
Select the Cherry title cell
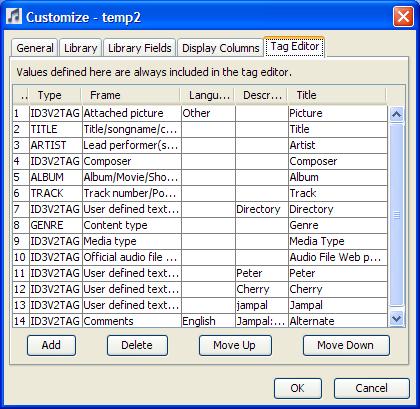(x=338, y=289)
